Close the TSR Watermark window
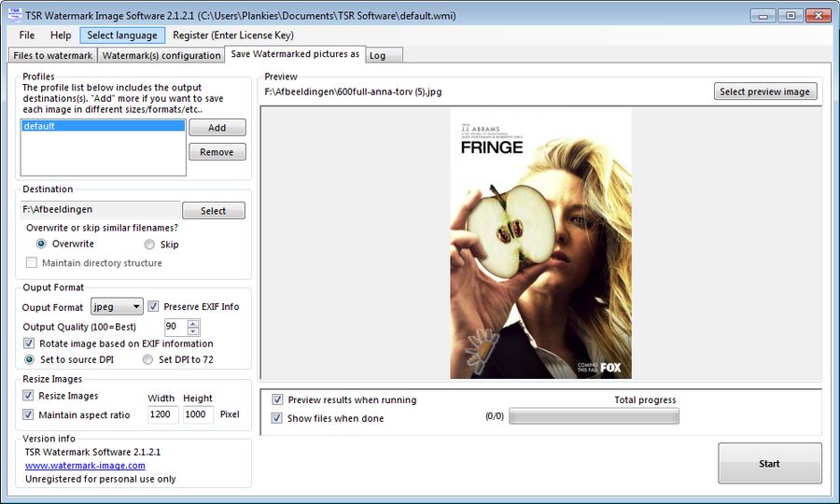 point(818,16)
